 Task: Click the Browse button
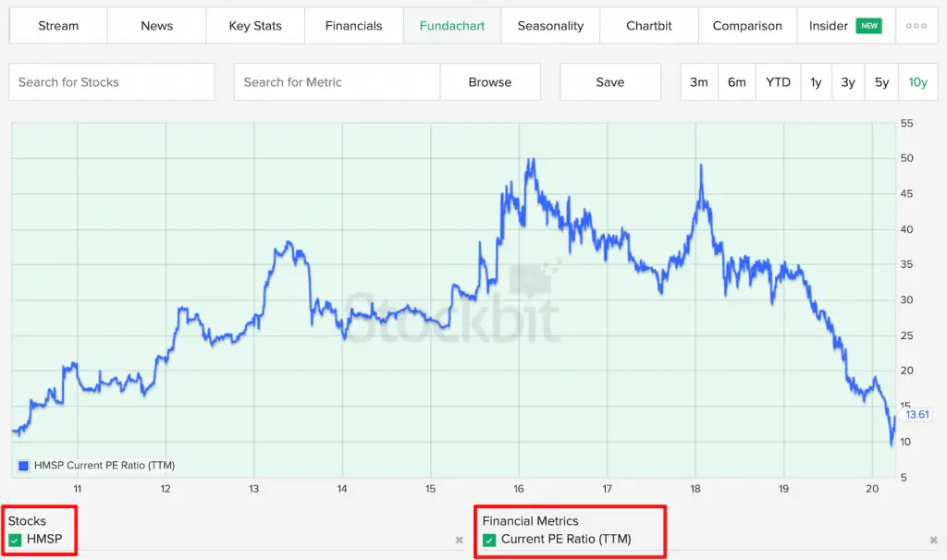[490, 81]
